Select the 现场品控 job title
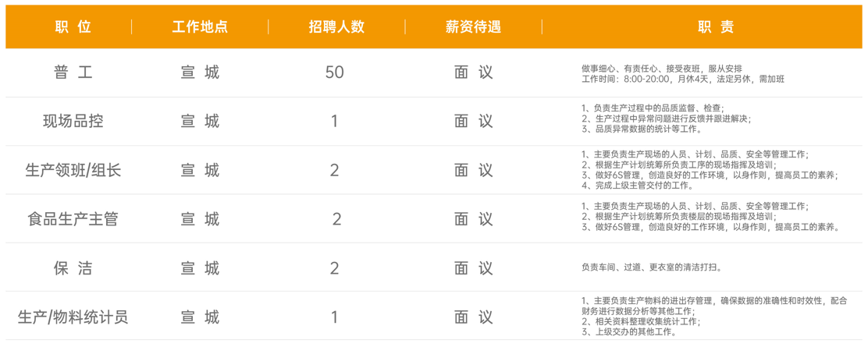 coord(73,121)
